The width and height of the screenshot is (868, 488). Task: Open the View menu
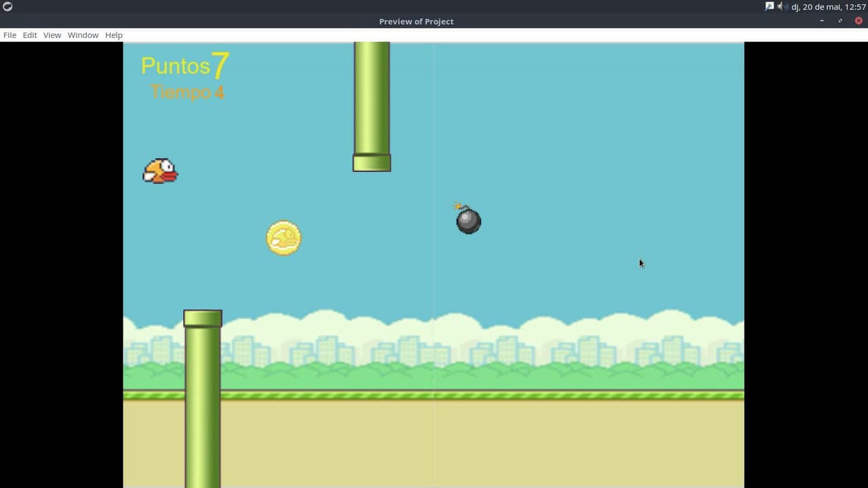pyautogui.click(x=52, y=35)
